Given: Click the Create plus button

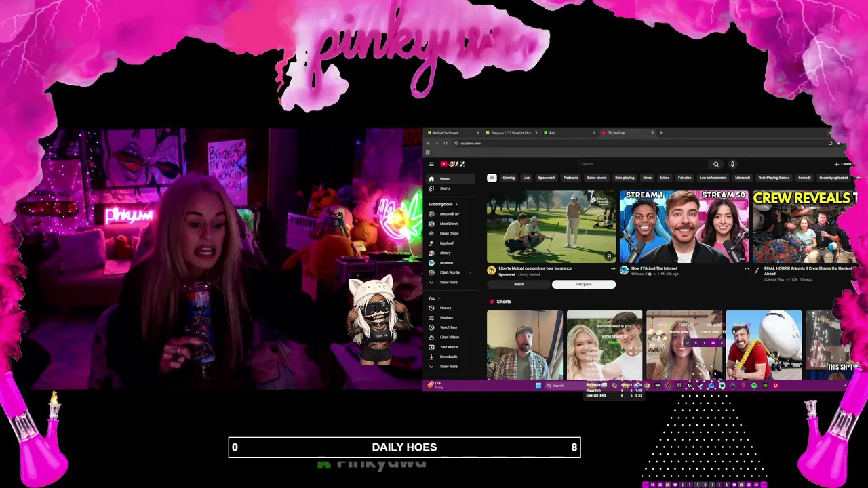Looking at the screenshot, I should pyautogui.click(x=843, y=164).
